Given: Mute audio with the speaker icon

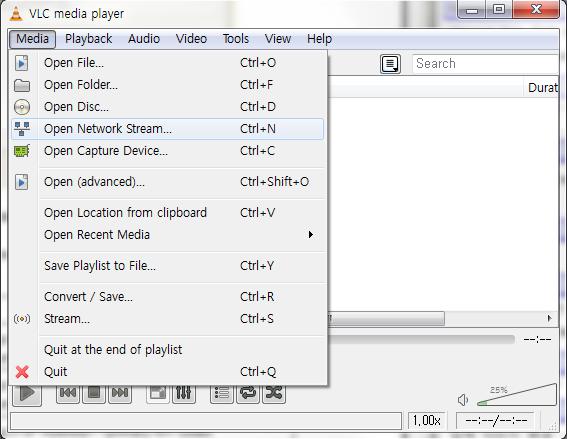Looking at the screenshot, I should click(463, 400).
